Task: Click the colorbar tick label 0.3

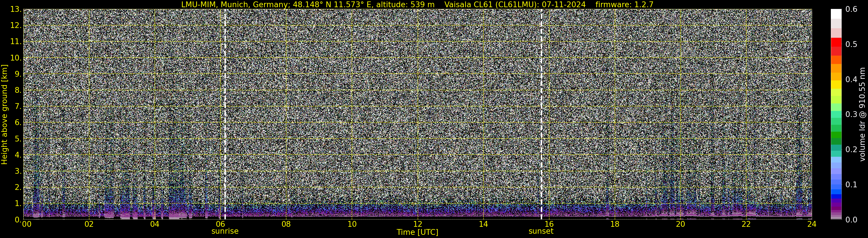Action: coord(851,114)
